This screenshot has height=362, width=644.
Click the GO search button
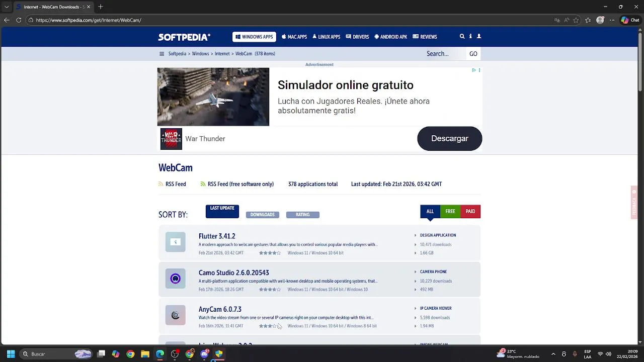point(473,54)
